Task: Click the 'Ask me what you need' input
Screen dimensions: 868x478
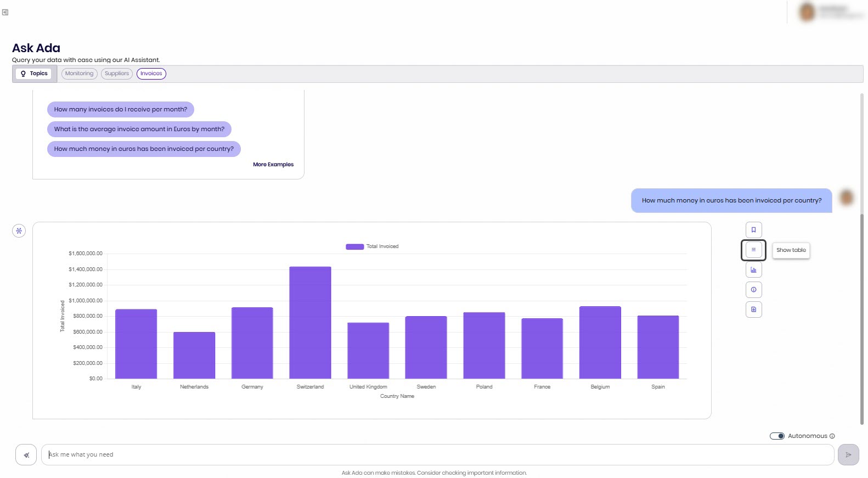Action: pyautogui.click(x=437, y=454)
